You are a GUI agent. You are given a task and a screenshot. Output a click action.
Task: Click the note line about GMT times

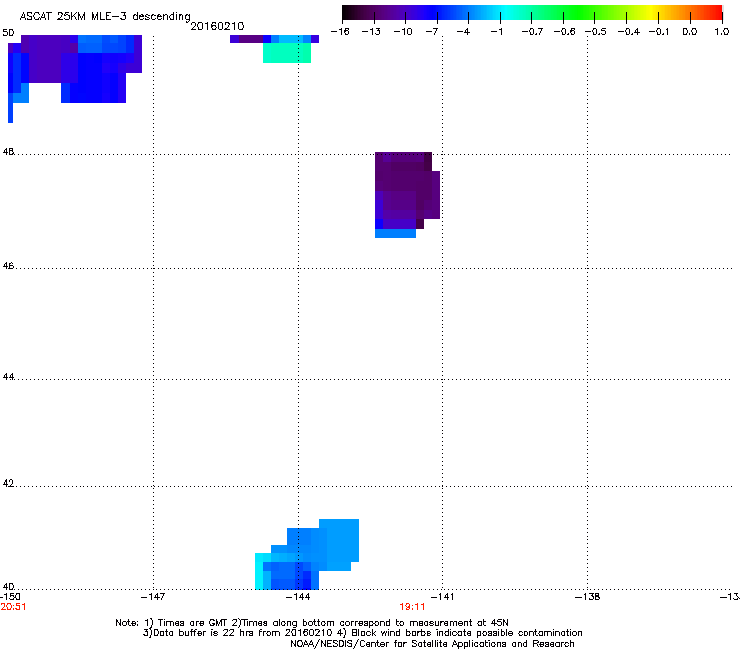[x=312, y=623]
